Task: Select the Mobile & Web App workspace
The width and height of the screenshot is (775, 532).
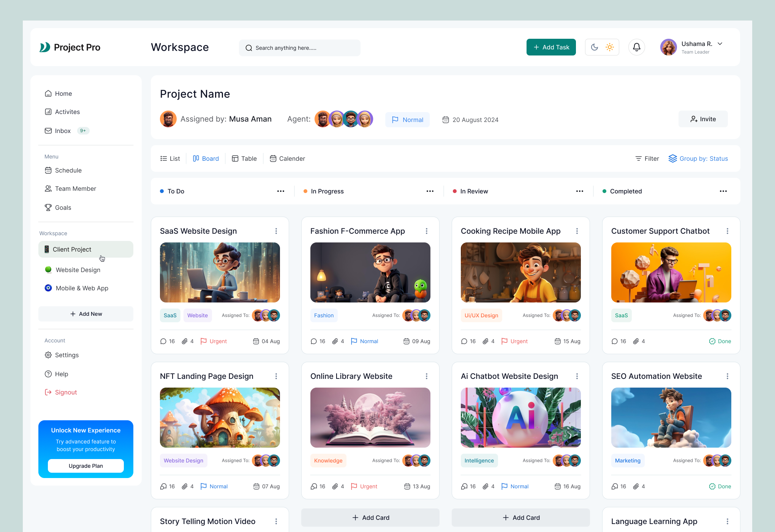Action: [82, 288]
